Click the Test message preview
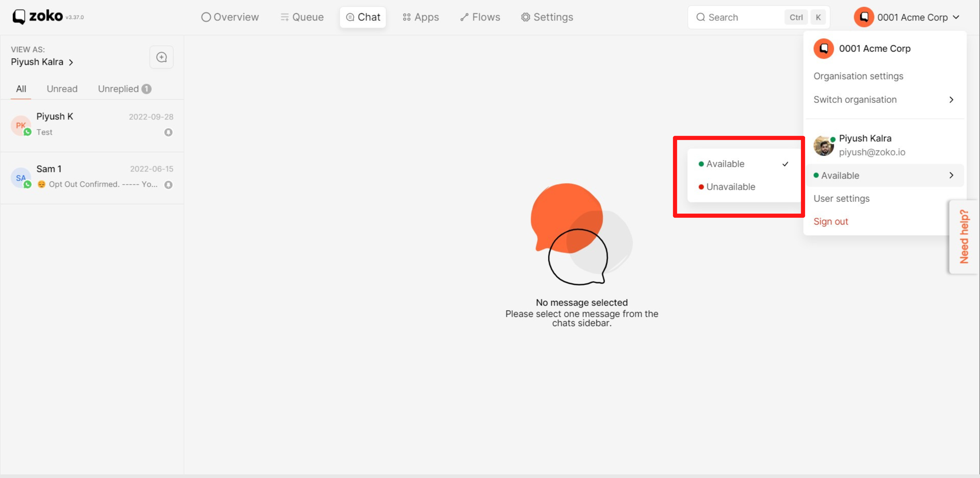The width and height of the screenshot is (980, 478). tap(44, 132)
